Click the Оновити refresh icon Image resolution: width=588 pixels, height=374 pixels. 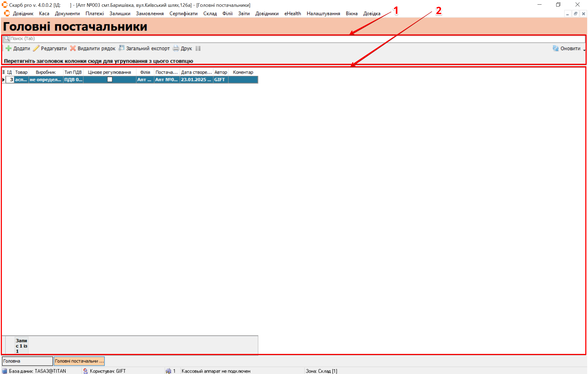tap(555, 49)
